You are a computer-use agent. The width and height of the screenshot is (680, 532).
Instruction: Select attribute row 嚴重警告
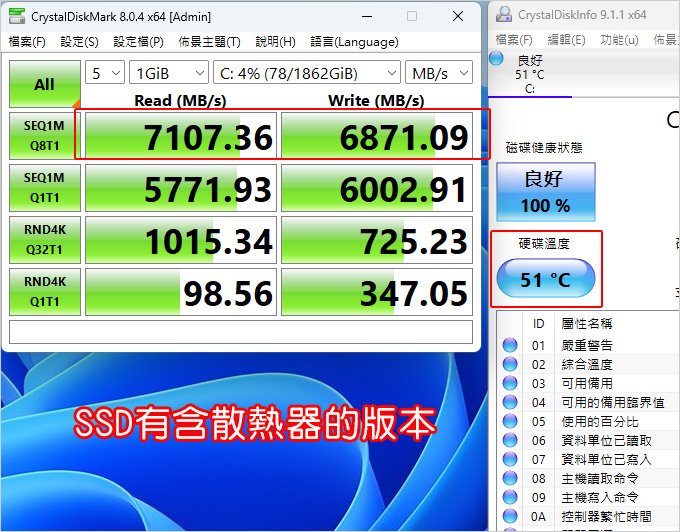click(588, 345)
